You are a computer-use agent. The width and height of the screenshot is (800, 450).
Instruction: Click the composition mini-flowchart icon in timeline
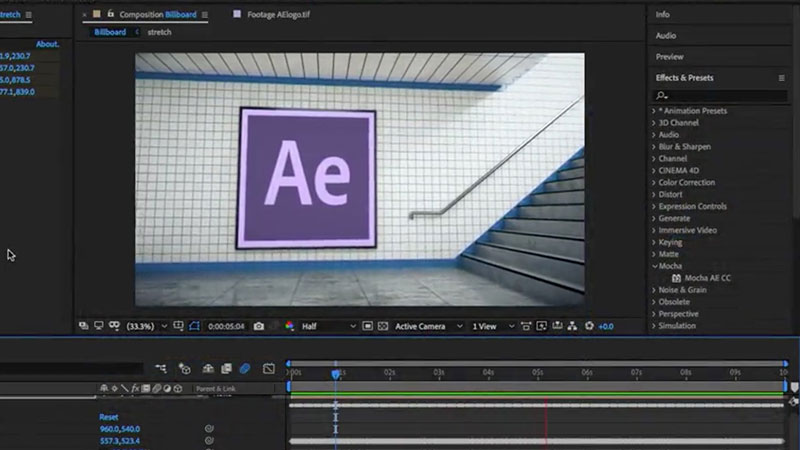[x=159, y=369]
